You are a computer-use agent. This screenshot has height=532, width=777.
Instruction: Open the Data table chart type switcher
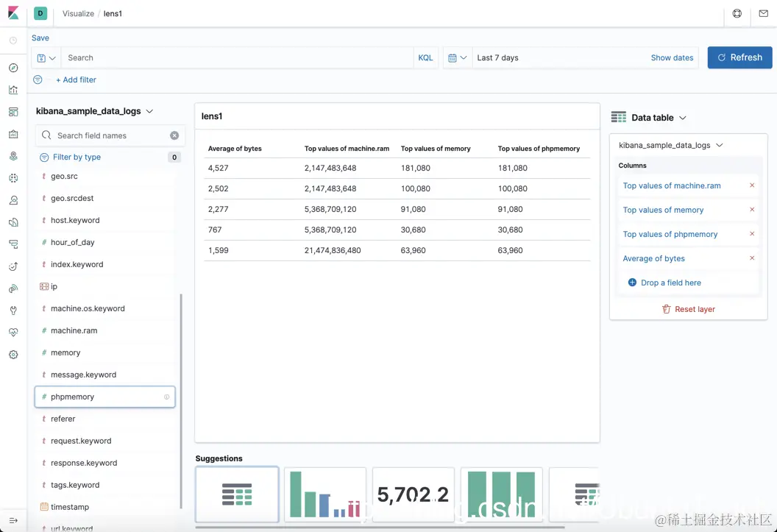649,118
